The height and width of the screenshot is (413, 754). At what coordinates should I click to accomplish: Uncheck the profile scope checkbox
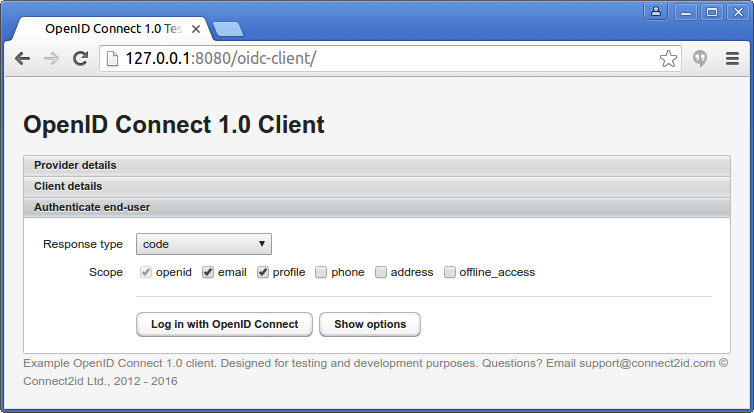click(x=264, y=272)
